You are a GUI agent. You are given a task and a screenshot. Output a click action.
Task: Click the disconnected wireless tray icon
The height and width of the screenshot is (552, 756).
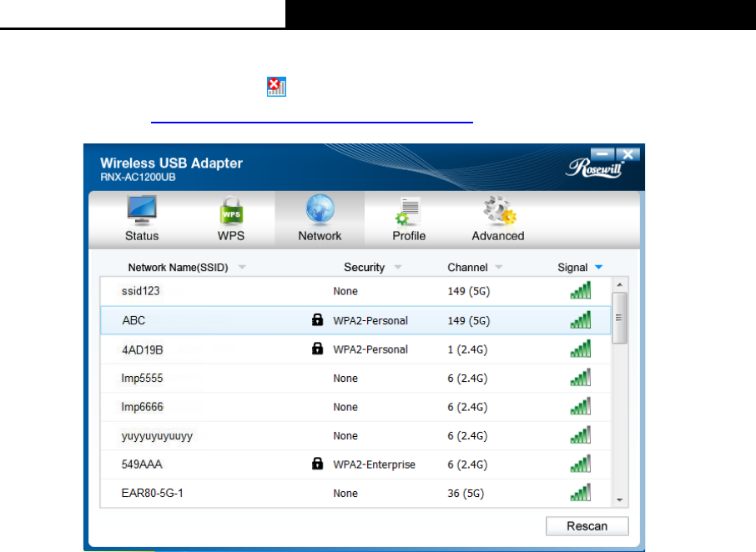(277, 87)
